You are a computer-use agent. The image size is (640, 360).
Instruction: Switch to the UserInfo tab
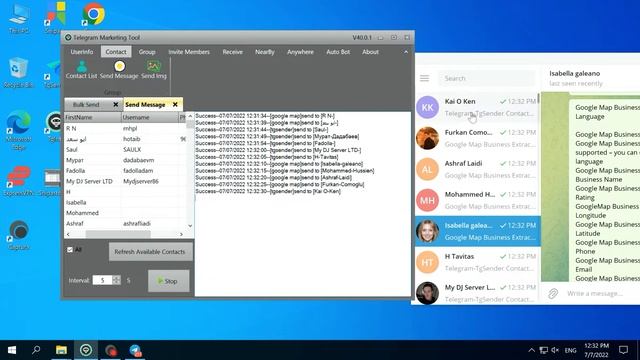click(x=82, y=52)
